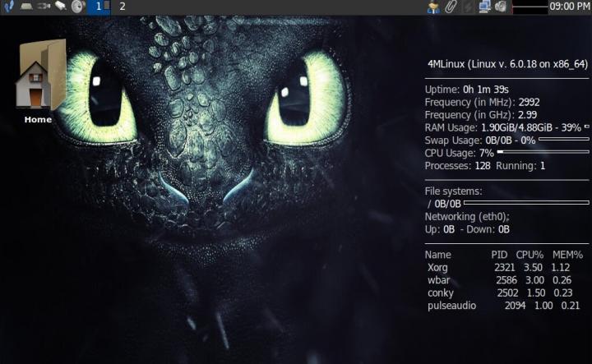592x364 pixels.
Task: Switch to workspace 2
Action: click(123, 7)
